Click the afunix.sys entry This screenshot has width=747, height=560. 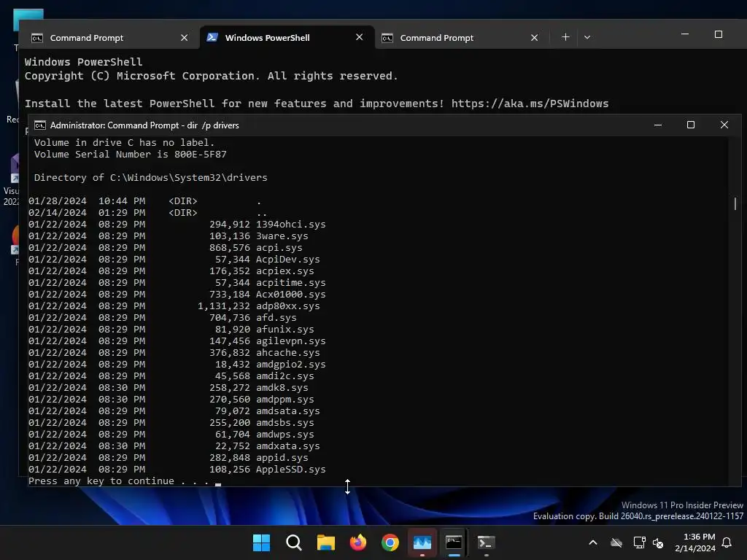285,330
